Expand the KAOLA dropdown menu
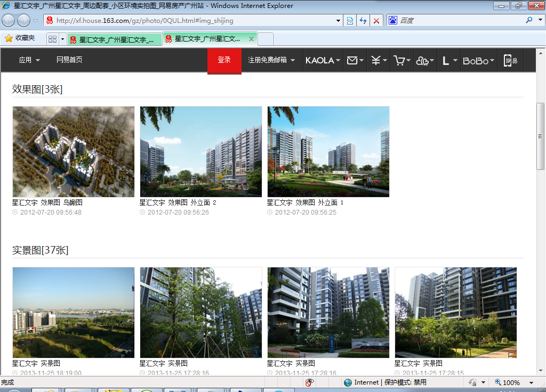Viewport: 546px width, 392px height. 323,61
